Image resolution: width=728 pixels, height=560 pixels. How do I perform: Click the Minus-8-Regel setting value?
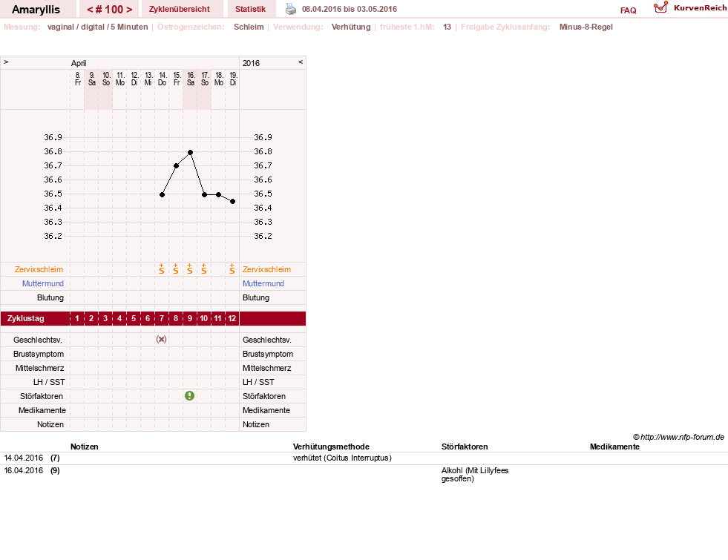(x=586, y=27)
